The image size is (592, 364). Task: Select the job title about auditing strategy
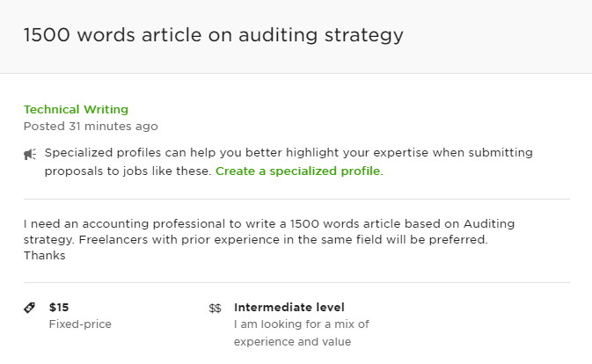(x=214, y=35)
